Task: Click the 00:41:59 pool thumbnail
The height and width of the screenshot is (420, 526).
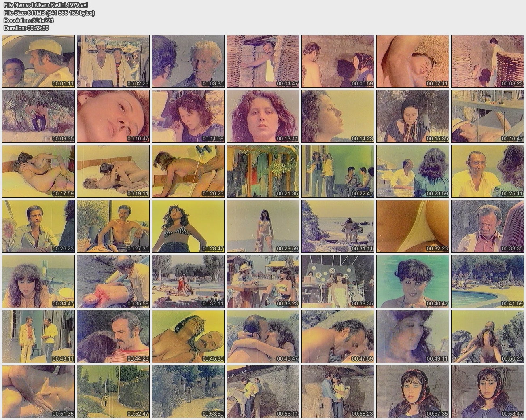Action: 488,282
